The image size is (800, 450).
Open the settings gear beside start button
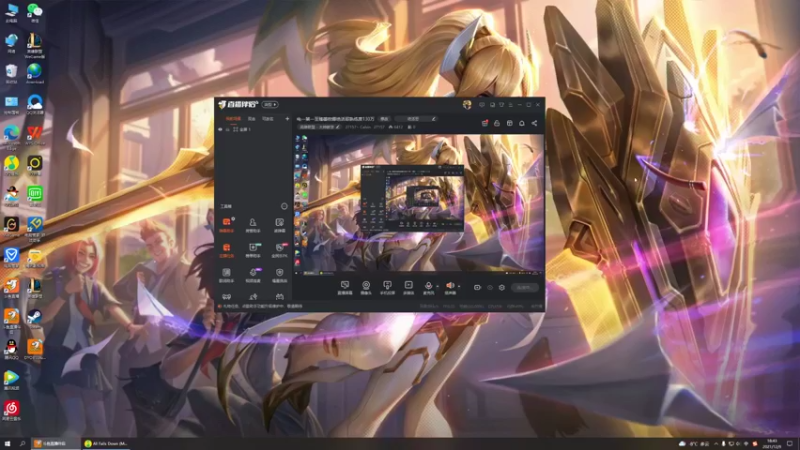[502, 288]
